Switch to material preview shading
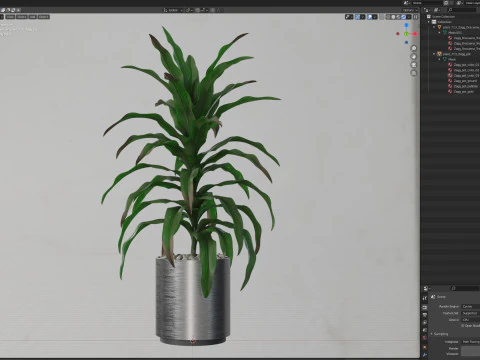 click(x=398, y=17)
